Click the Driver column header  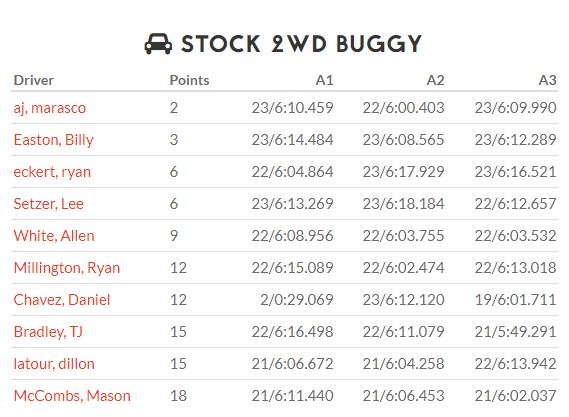33,80
